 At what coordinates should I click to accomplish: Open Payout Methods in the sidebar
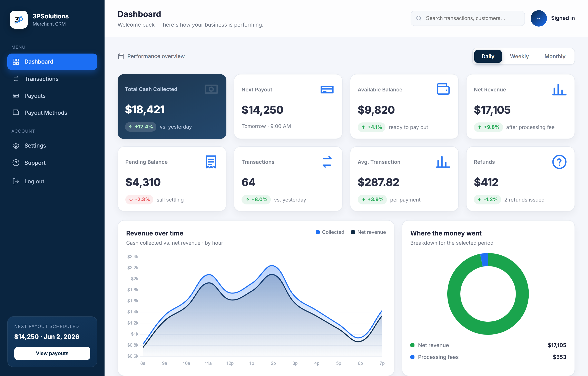(52, 112)
